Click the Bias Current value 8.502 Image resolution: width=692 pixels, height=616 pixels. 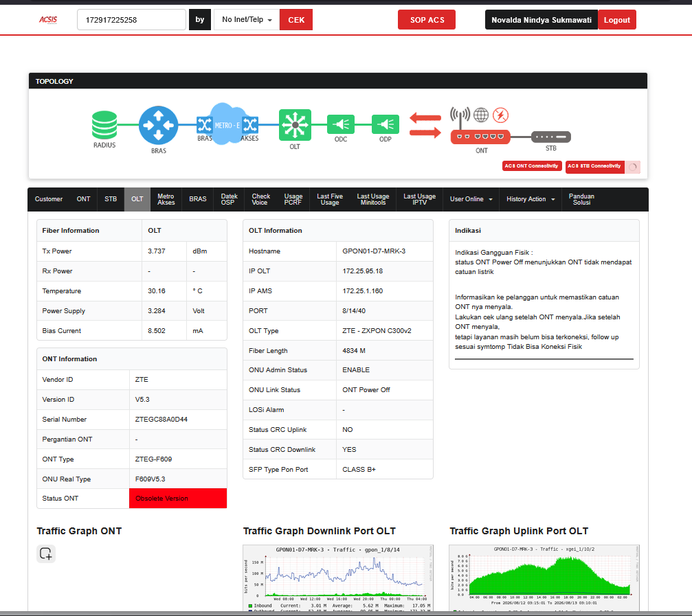(156, 331)
